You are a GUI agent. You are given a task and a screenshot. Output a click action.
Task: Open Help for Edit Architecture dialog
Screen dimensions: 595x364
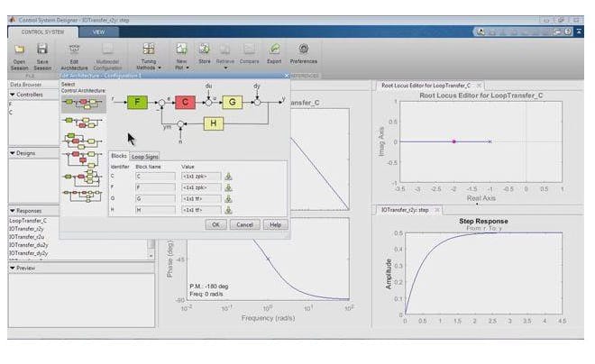tap(275, 224)
